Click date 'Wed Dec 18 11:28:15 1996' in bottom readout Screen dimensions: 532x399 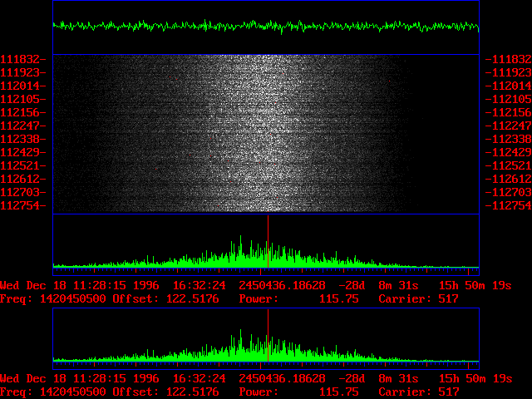pos(80,379)
